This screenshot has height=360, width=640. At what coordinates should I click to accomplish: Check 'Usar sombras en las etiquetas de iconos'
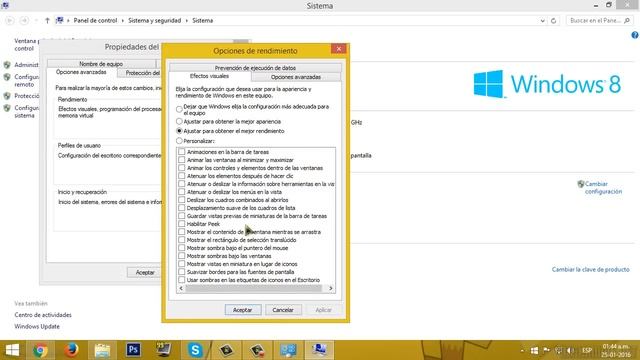(182, 280)
